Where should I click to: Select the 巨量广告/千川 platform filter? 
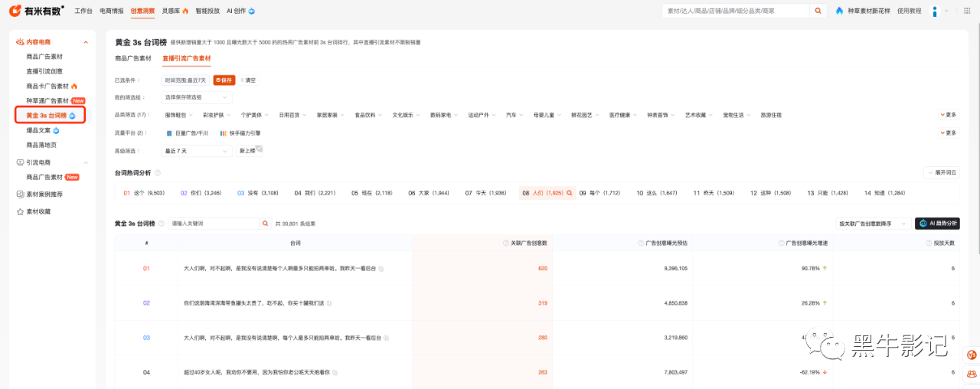187,133
